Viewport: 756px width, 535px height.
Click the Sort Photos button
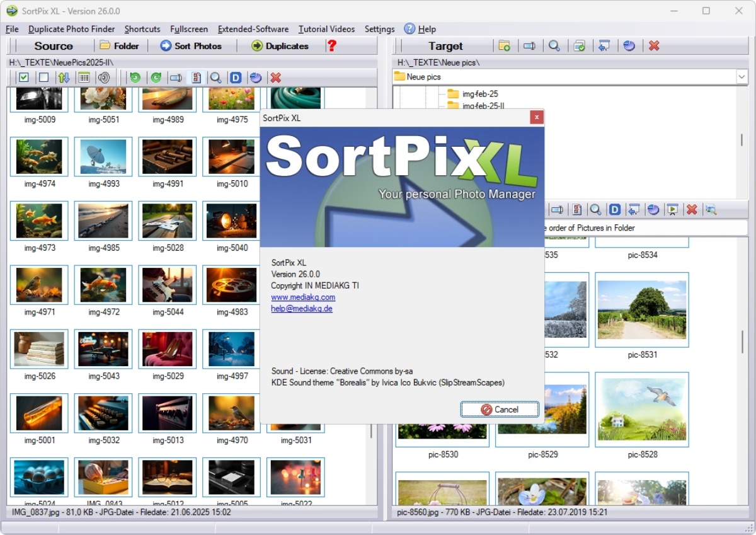coord(191,45)
